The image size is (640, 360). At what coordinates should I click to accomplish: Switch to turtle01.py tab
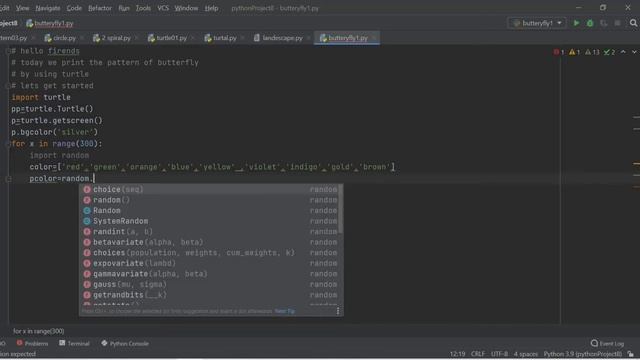point(167,38)
